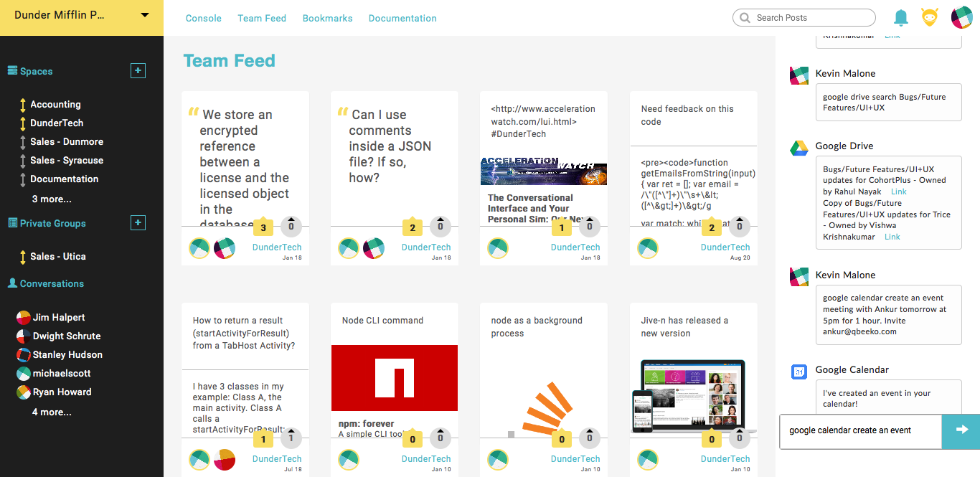Click Jim Halpert's avatar icon
Screen dimensions: 980x477
click(24, 317)
